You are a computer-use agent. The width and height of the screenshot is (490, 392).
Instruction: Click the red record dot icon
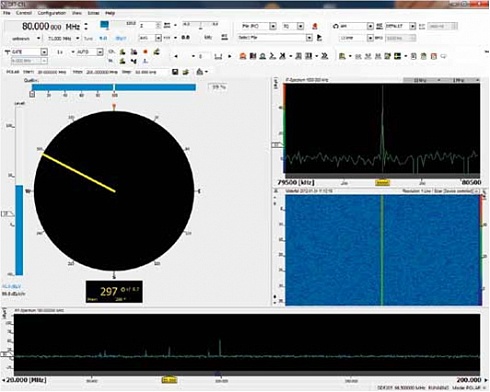click(x=145, y=52)
